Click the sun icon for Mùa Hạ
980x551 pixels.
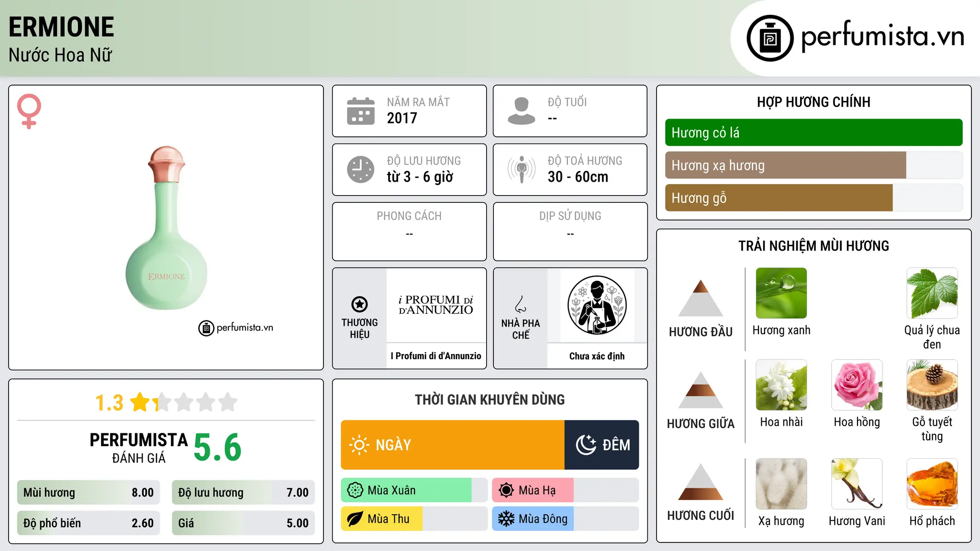pyautogui.click(x=506, y=490)
